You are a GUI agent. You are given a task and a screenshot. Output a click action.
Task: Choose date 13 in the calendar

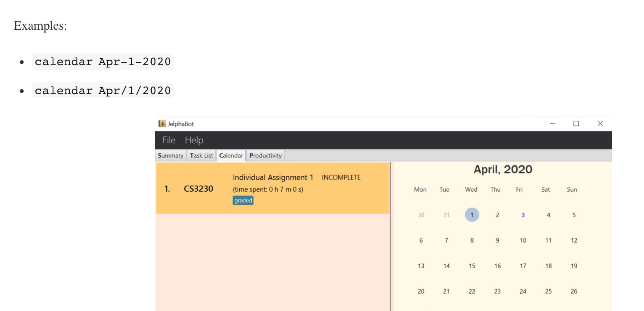click(421, 266)
